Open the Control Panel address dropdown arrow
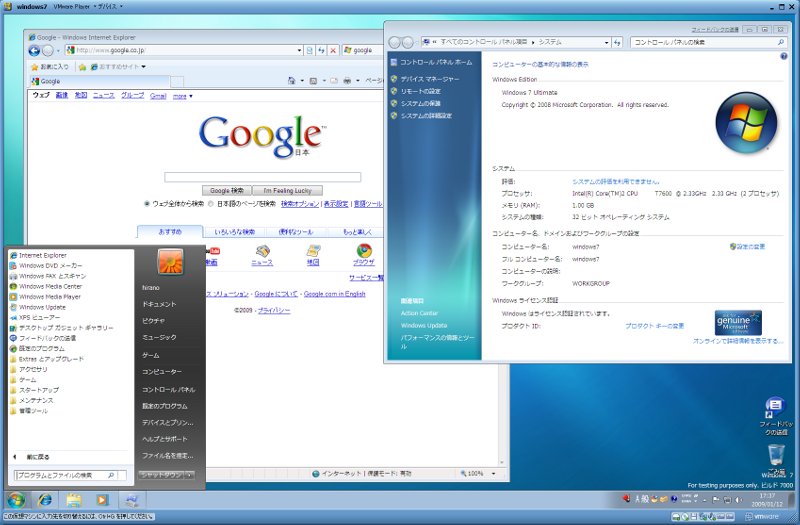Viewport: 800px width, 525px height. (606, 42)
